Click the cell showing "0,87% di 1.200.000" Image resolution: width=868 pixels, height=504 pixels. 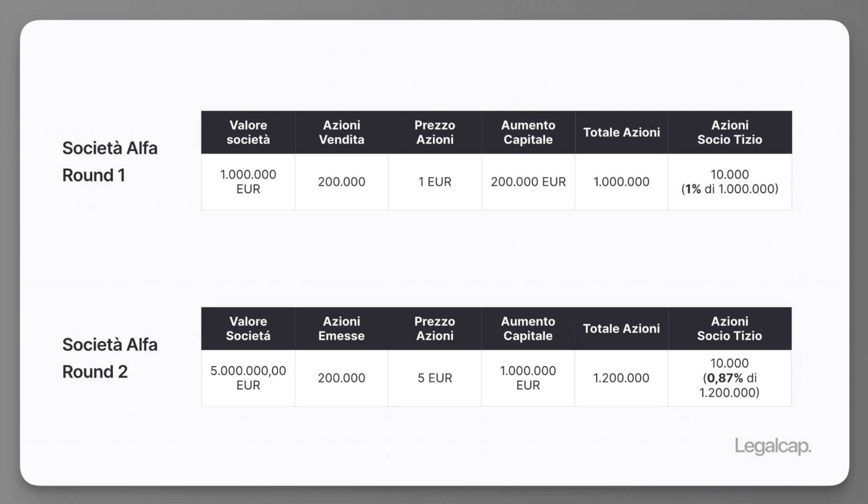pos(729,378)
